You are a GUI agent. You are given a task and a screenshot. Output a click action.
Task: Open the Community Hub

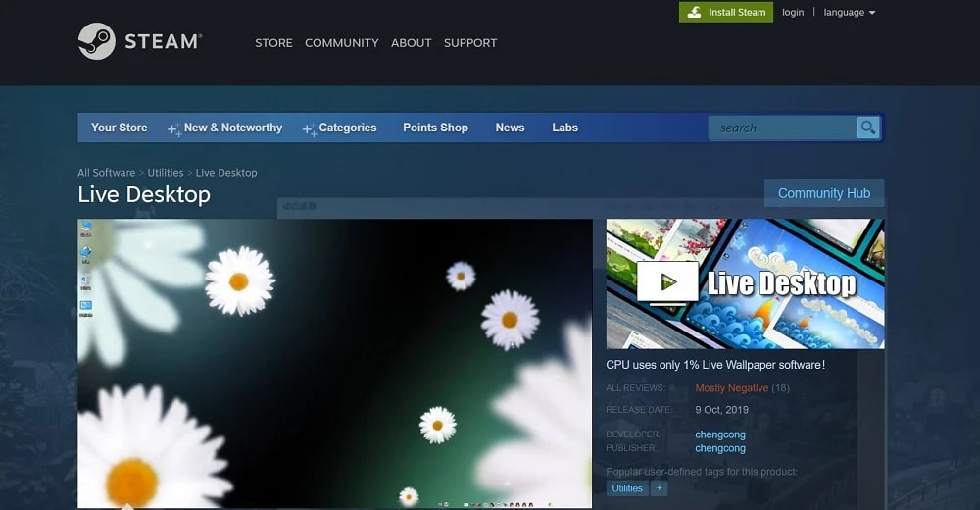point(824,193)
